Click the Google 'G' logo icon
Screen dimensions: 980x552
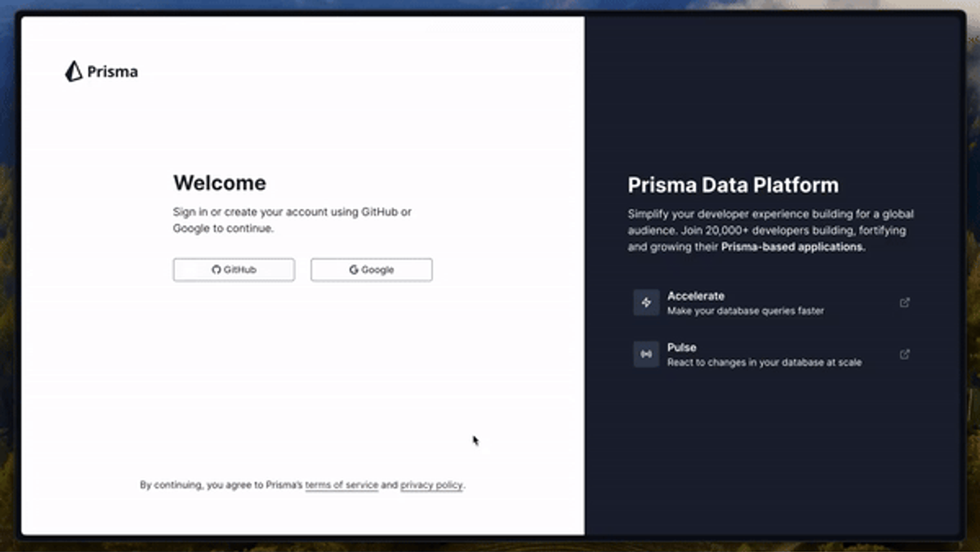coord(354,270)
